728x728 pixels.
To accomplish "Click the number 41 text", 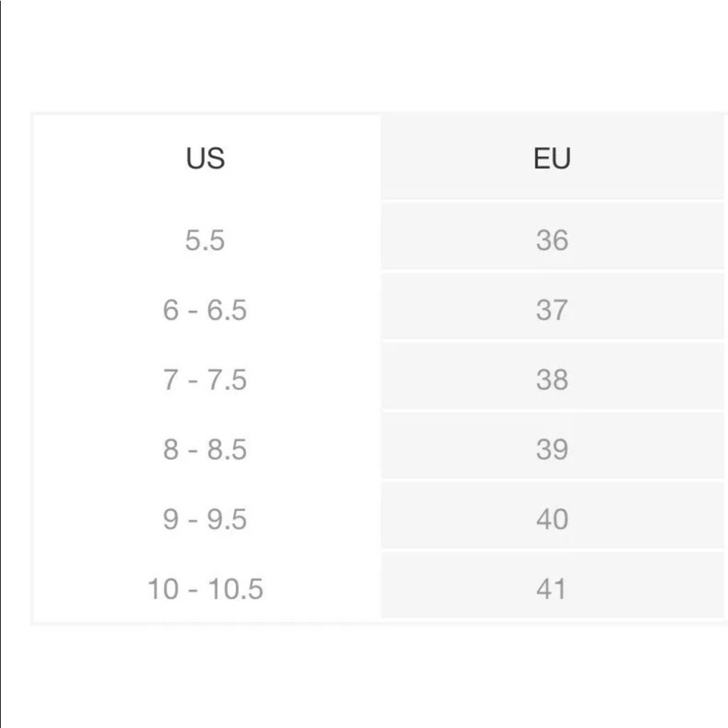I will pyautogui.click(x=551, y=589).
